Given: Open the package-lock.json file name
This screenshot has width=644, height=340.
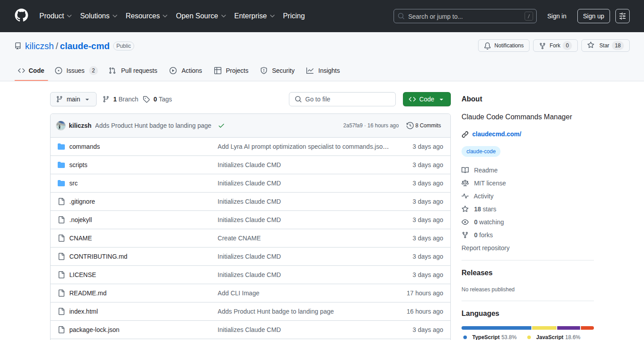Looking at the screenshot, I should (94, 330).
